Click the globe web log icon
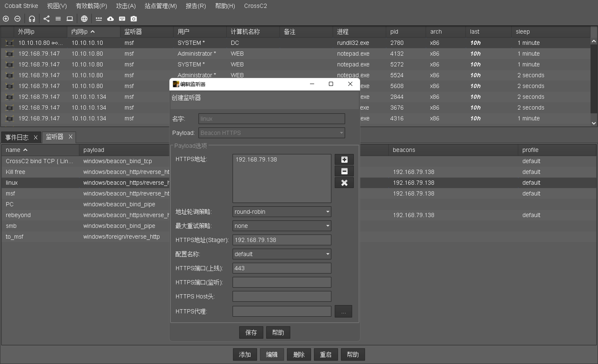Screen dimensions: 598x364 [x=84, y=19]
